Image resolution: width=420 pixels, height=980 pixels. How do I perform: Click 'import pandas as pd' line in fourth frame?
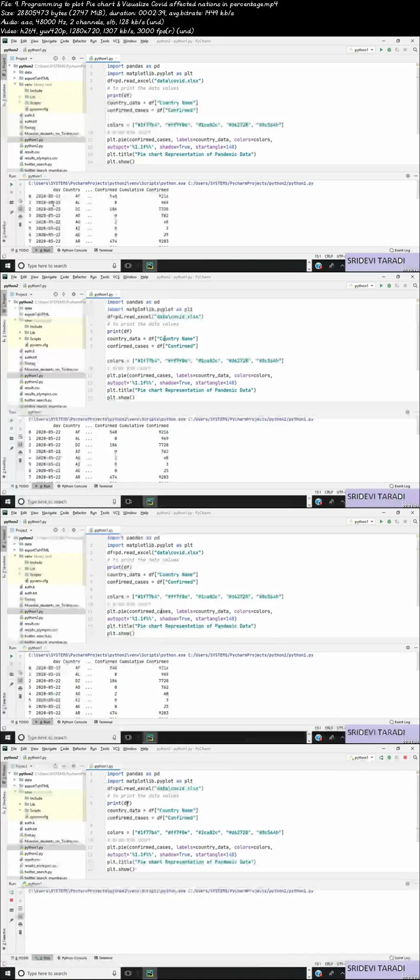[x=133, y=774]
